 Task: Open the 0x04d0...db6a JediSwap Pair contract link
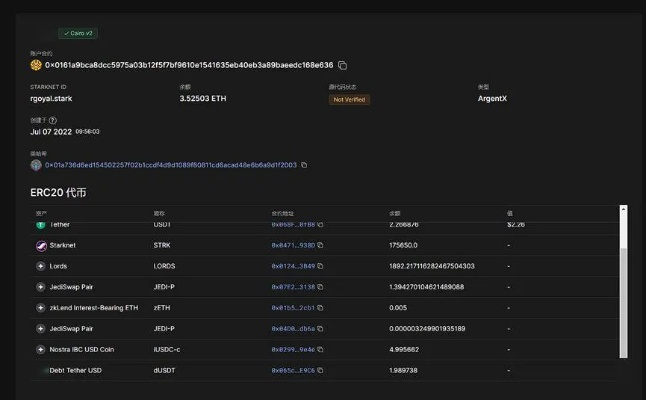pos(293,329)
